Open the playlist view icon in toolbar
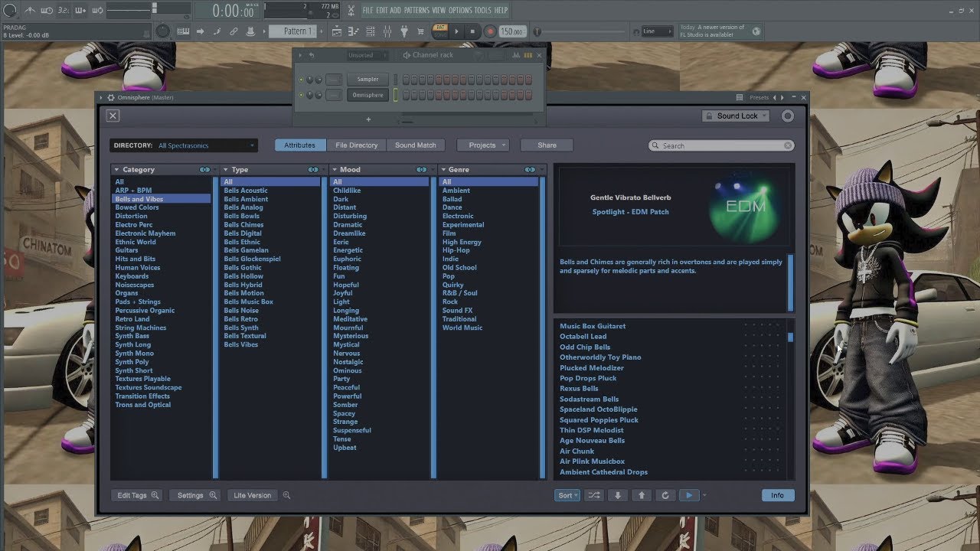The height and width of the screenshot is (551, 980). coord(336,31)
